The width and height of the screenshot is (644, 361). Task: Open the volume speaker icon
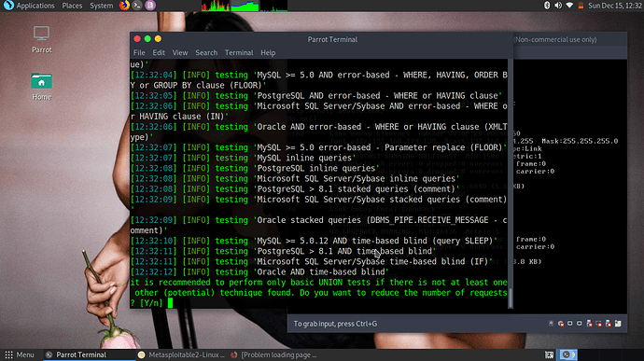(x=558, y=6)
